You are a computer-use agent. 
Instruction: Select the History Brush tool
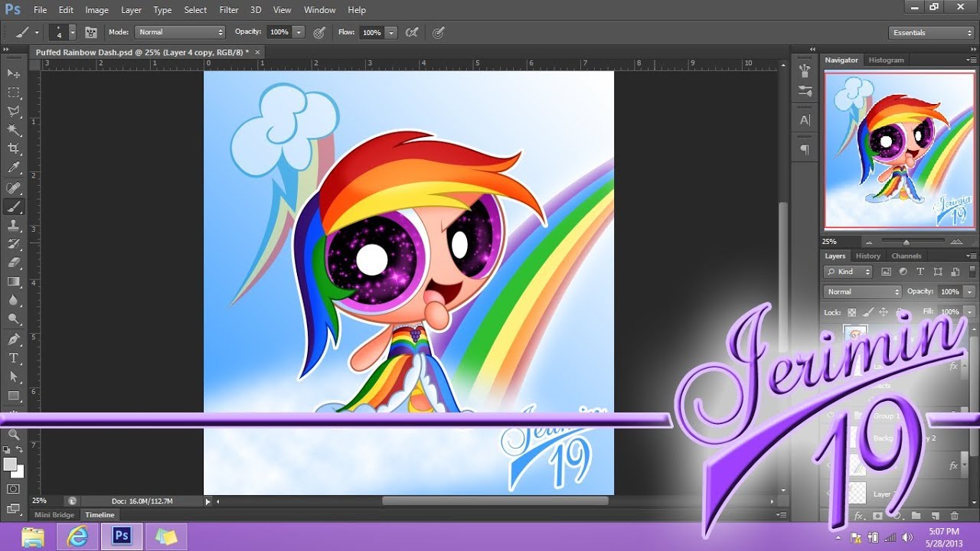(x=14, y=244)
